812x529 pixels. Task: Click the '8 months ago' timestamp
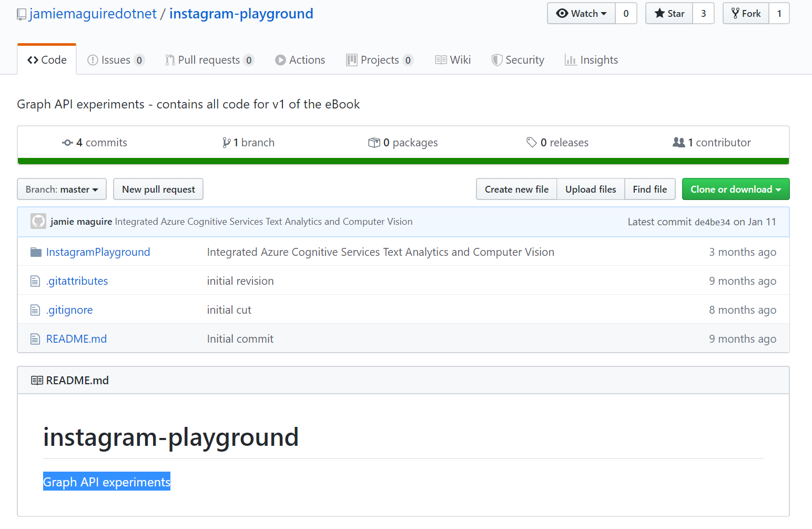tap(743, 310)
